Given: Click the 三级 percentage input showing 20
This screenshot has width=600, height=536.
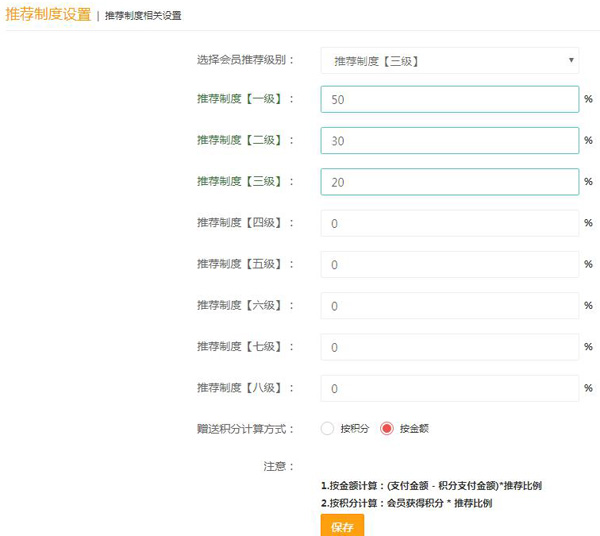Looking at the screenshot, I should coord(449,182).
